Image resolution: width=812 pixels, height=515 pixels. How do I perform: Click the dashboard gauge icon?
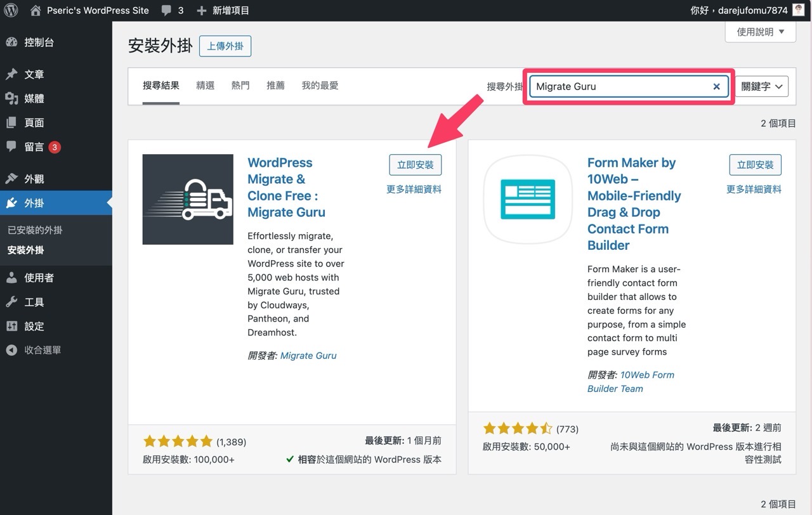(x=11, y=42)
